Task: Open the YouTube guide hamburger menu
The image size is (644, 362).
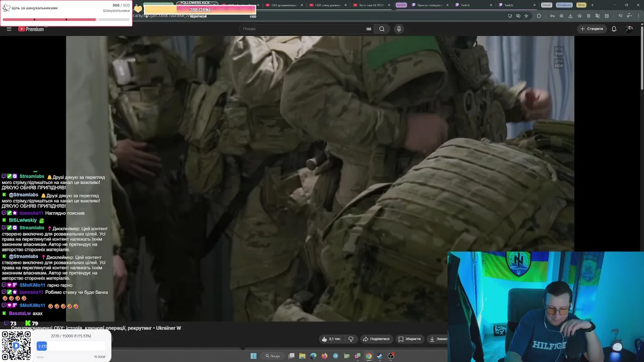Action: click(x=9, y=29)
